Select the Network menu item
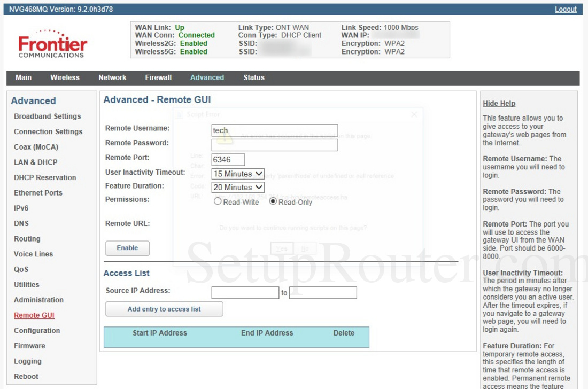Screen dimensions: 588x389 pyautogui.click(x=112, y=77)
